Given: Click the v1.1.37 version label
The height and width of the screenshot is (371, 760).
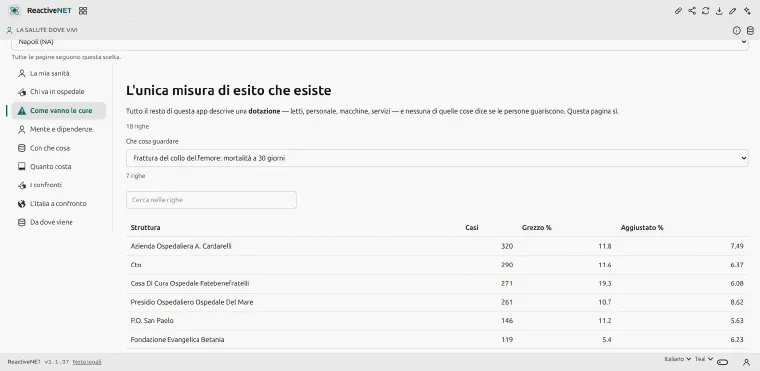Looking at the screenshot, I should click(57, 362).
